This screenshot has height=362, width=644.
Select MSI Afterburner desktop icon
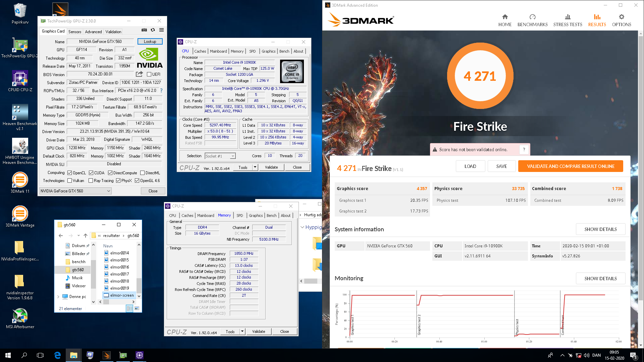(20, 318)
